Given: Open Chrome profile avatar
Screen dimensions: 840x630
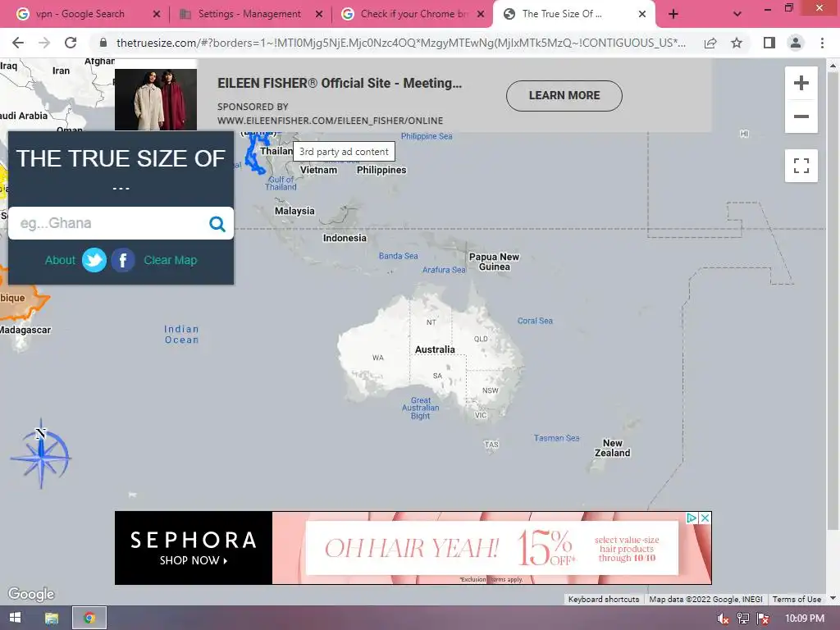Looking at the screenshot, I should (796, 43).
